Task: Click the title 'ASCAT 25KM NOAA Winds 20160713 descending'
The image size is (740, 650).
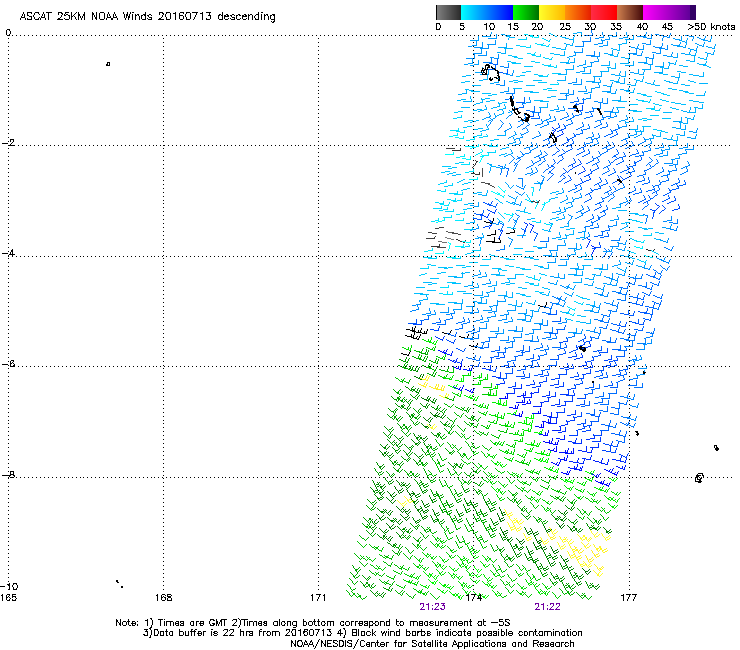Action: tap(147, 17)
